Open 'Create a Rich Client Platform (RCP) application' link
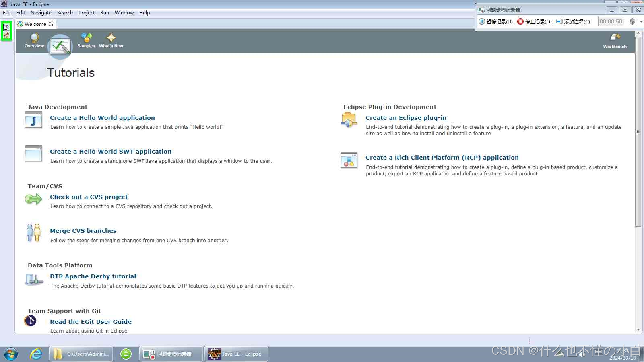The image size is (644, 362). [x=442, y=158]
